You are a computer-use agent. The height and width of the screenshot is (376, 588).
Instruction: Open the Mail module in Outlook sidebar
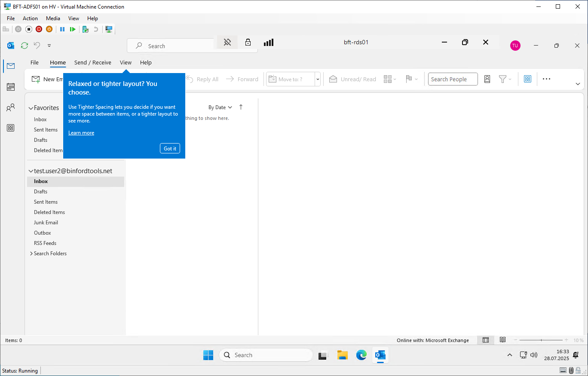tap(11, 66)
